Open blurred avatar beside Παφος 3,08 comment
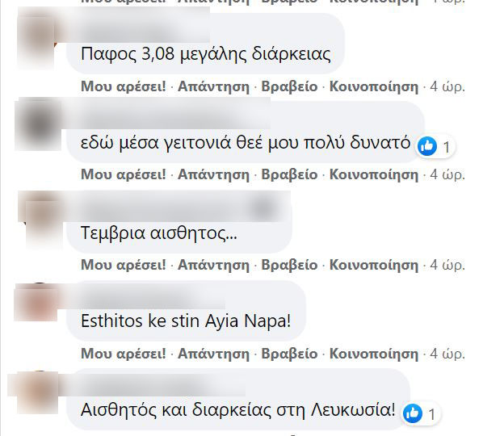Screen dimensions: 504x436 tap(36, 39)
